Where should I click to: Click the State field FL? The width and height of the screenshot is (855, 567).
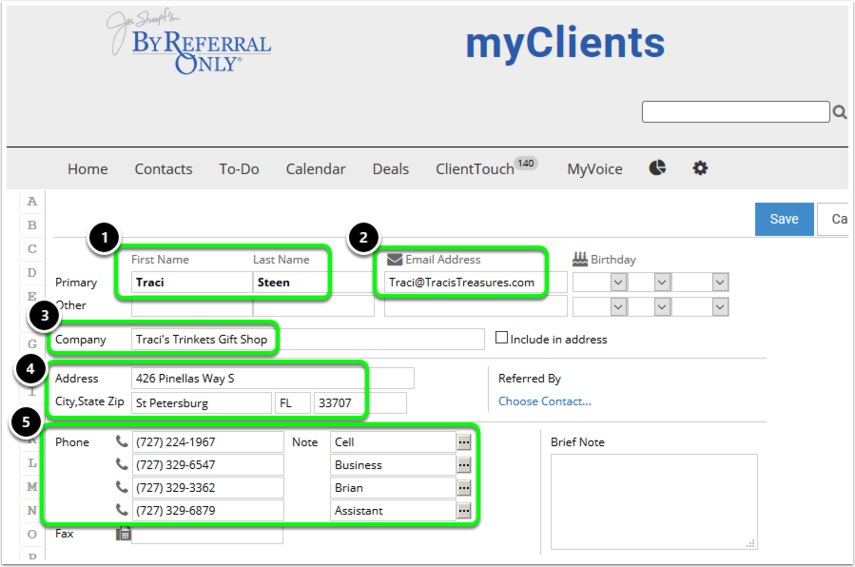293,403
